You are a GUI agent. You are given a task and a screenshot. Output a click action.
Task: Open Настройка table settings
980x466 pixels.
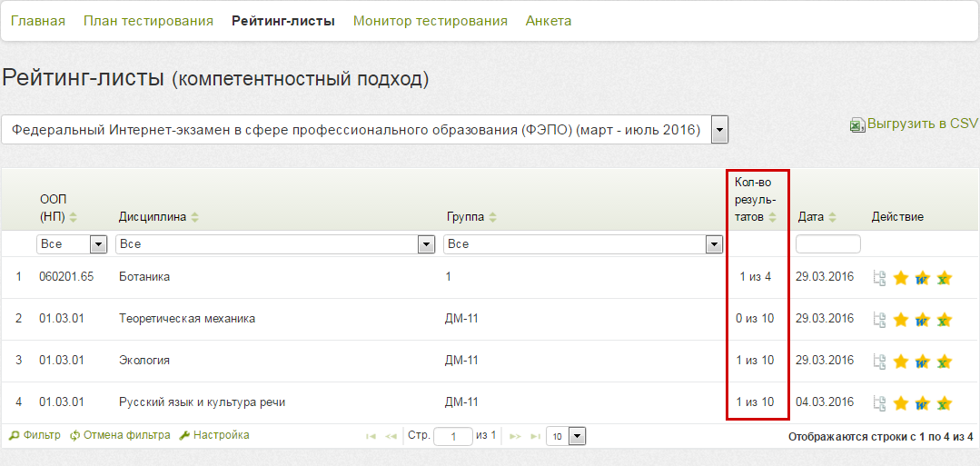point(214,435)
